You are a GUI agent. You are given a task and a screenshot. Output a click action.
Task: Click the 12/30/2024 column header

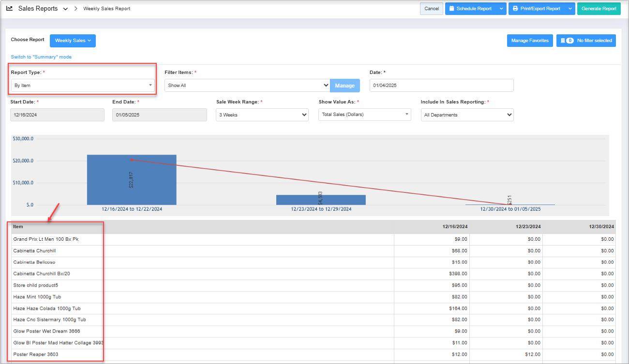click(601, 227)
